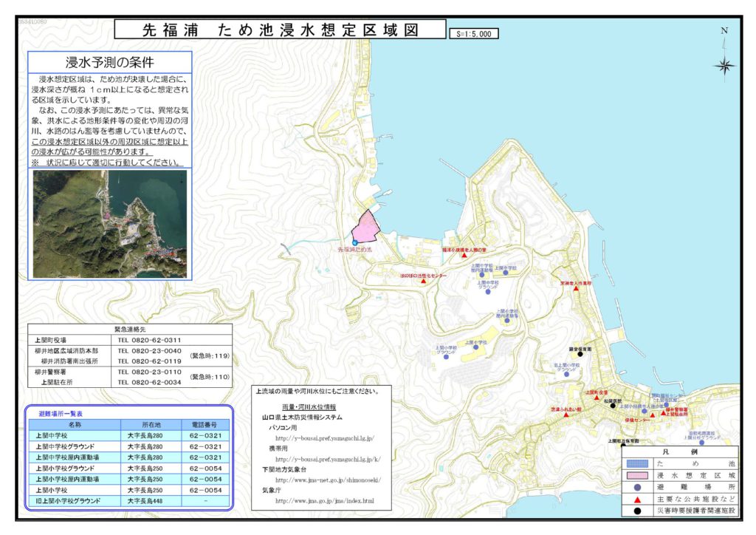
Task: Click the black circle at 上関町立保育園
Action: tap(624, 446)
